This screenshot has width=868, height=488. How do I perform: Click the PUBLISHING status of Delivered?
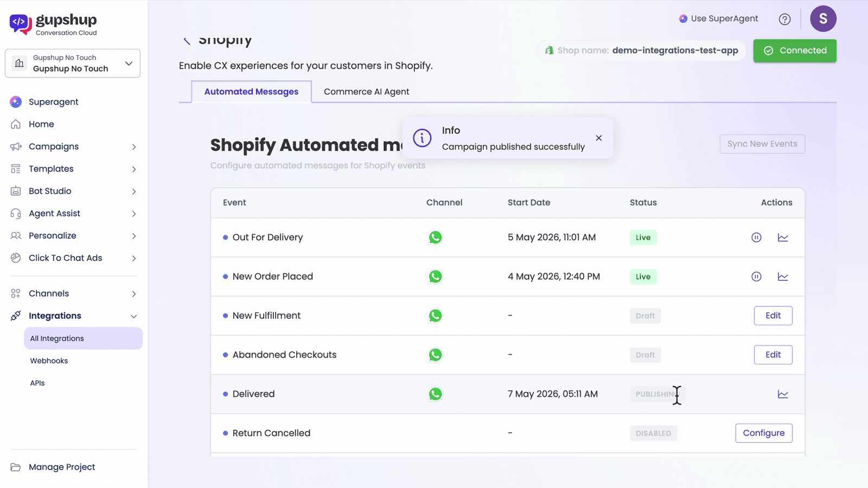pos(658,394)
